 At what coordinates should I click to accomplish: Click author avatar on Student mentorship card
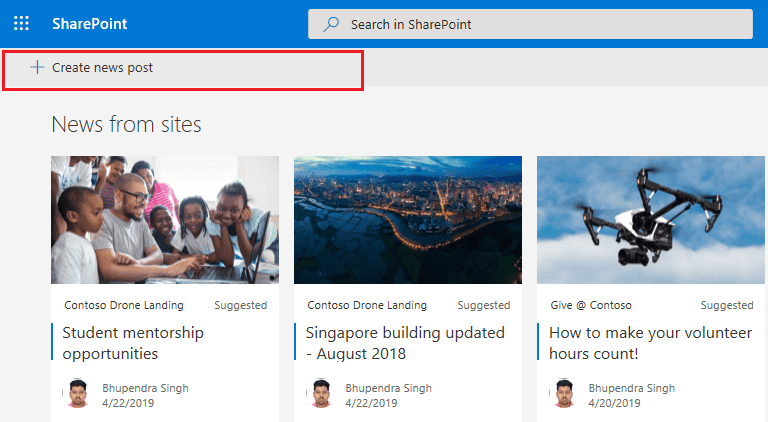pyautogui.click(x=76, y=394)
